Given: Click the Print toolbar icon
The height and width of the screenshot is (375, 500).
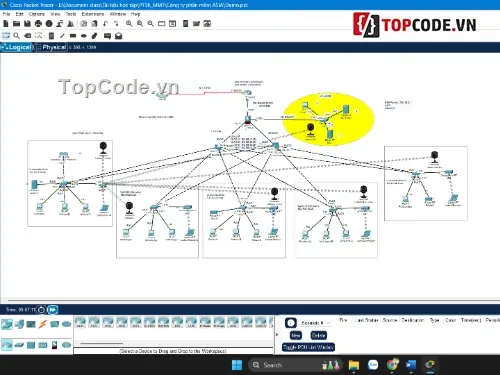Looking at the screenshot, I should coord(38,24).
